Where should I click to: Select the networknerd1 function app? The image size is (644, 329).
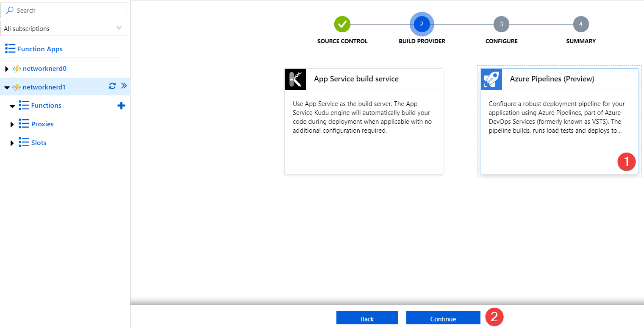pyautogui.click(x=44, y=87)
